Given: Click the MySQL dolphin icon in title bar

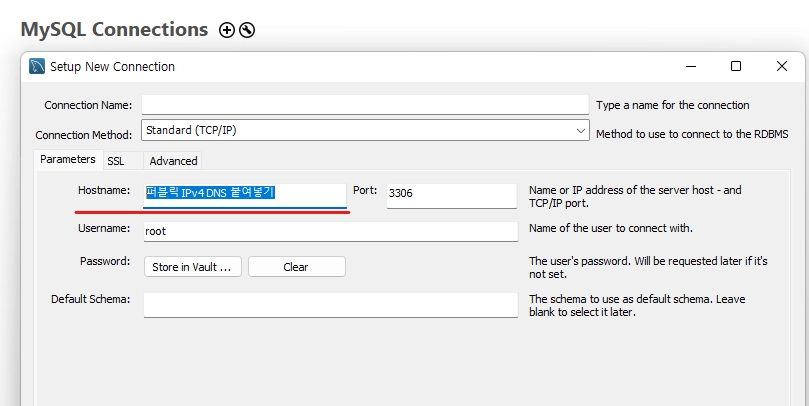Looking at the screenshot, I should pos(37,67).
